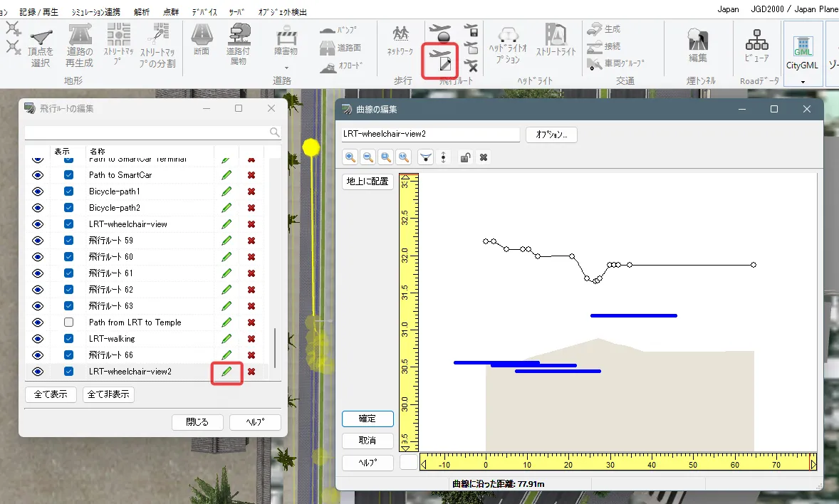Edit LRT-wheelchair-view2 with the pencil icon

tap(226, 372)
